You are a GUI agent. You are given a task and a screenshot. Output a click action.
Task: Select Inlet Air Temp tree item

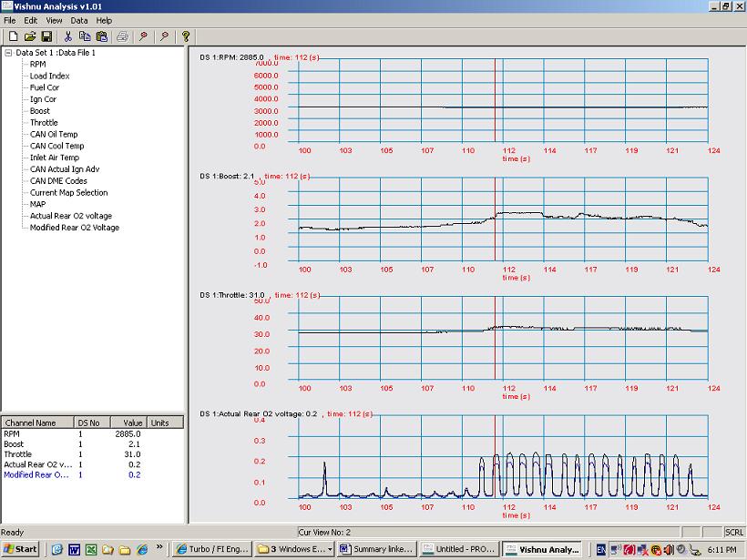[54, 158]
